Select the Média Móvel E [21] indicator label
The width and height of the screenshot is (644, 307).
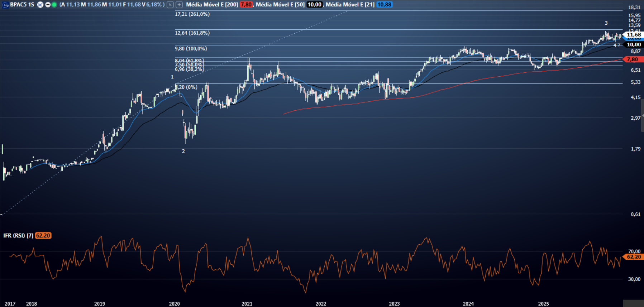pyautogui.click(x=350, y=5)
